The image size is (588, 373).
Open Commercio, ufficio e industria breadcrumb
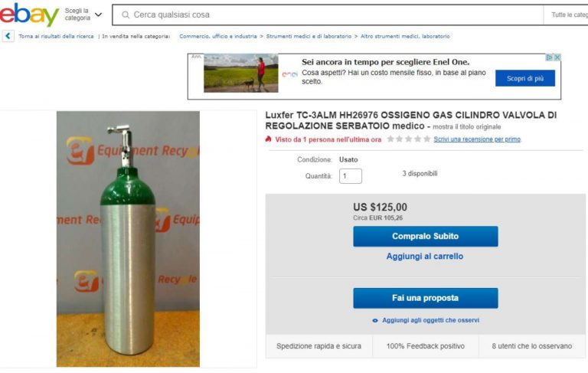218,37
